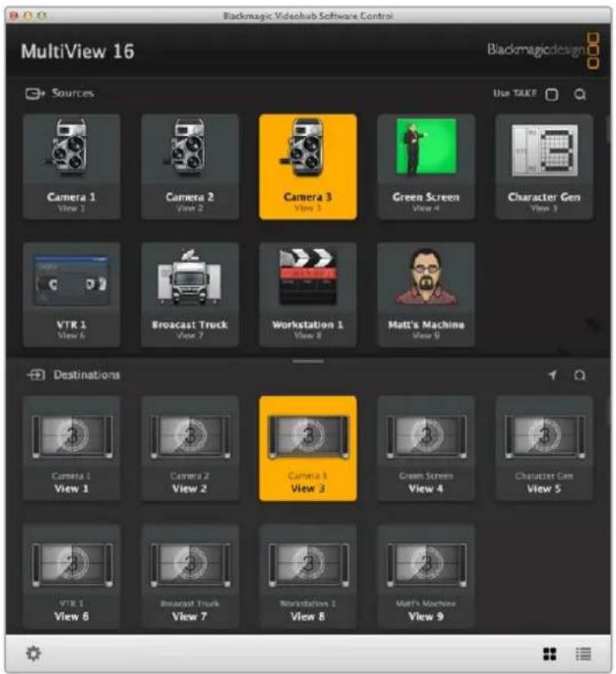Choose the View 5 destination

[544, 448]
